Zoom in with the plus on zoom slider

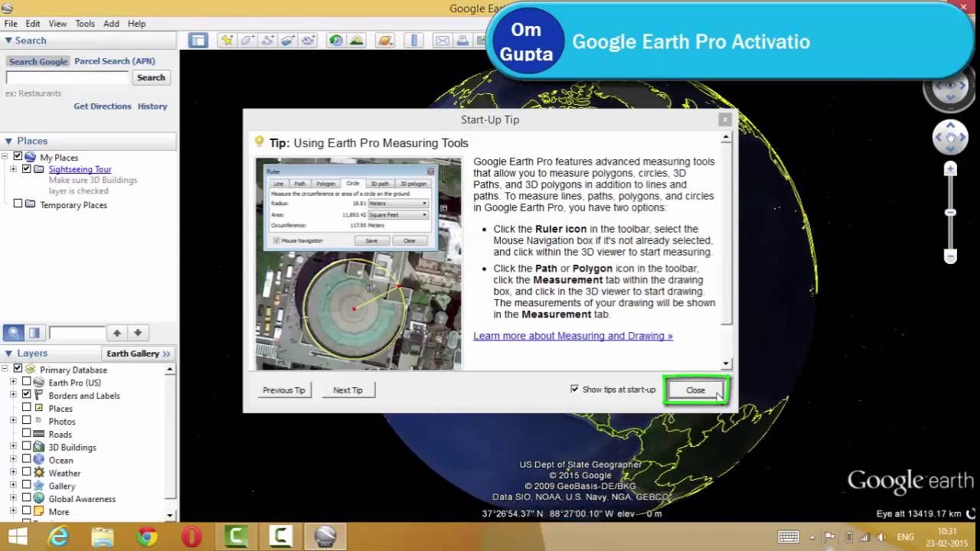coord(950,168)
